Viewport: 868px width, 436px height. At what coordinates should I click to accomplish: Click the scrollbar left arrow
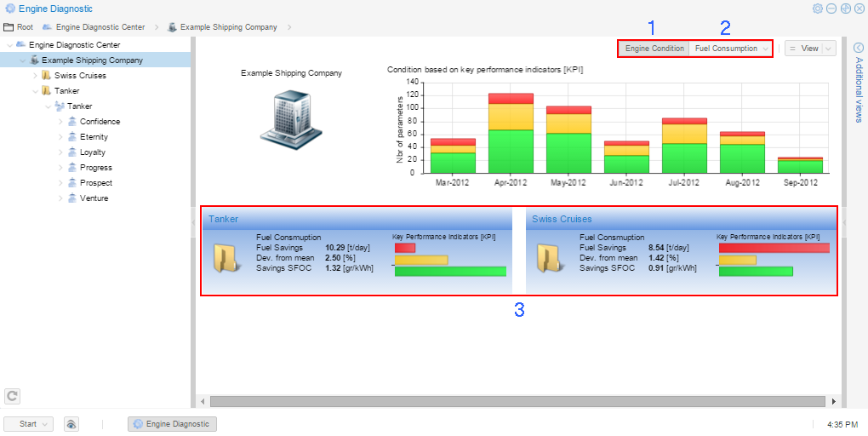pyautogui.click(x=203, y=401)
